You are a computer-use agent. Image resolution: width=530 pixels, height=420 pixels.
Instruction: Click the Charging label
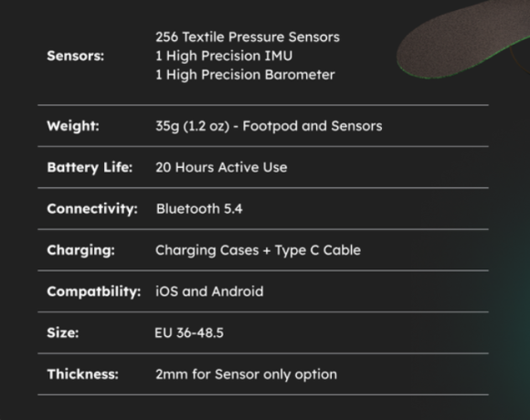pos(80,250)
